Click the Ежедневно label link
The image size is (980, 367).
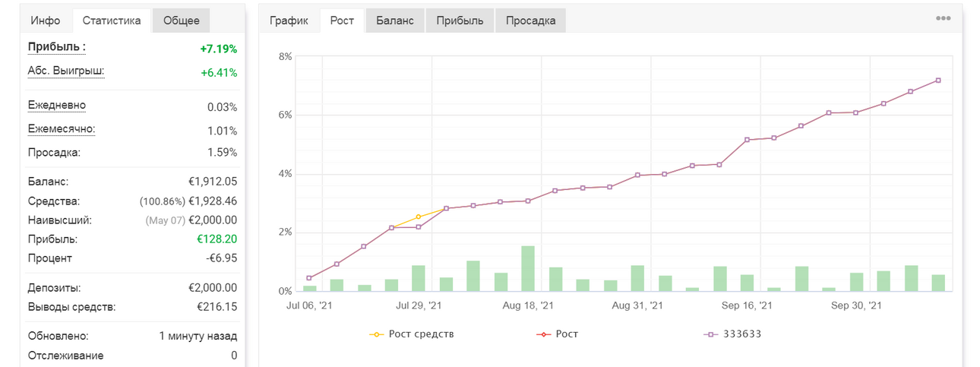point(57,106)
